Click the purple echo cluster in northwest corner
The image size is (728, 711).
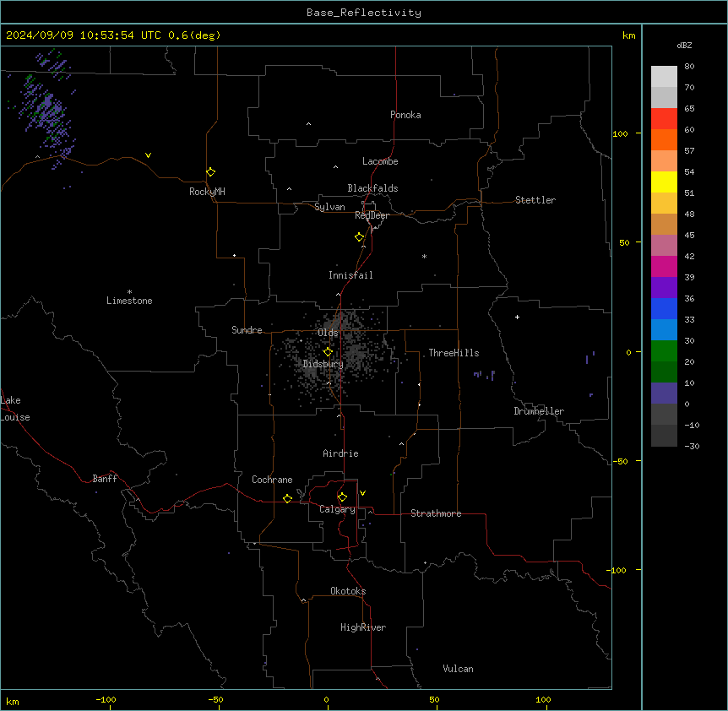click(46, 110)
